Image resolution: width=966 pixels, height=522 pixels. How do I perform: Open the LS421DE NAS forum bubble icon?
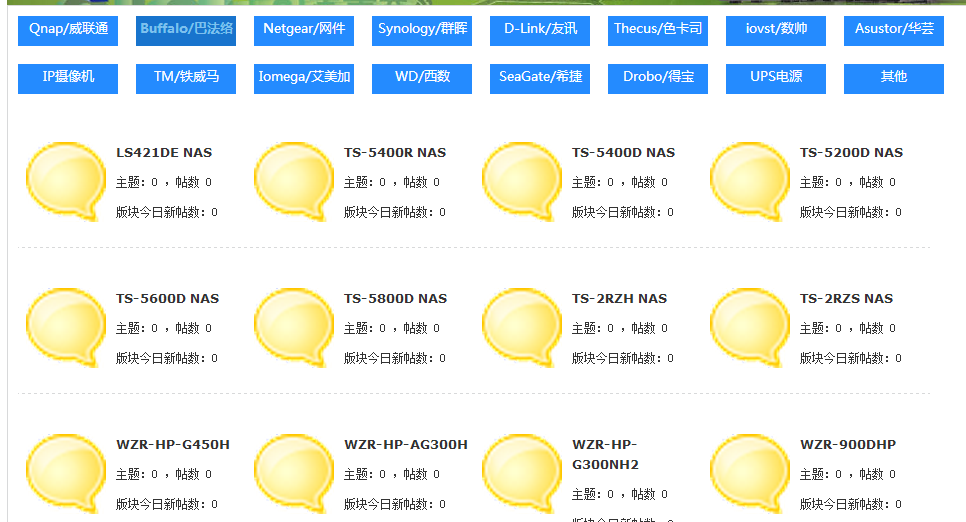tap(66, 181)
